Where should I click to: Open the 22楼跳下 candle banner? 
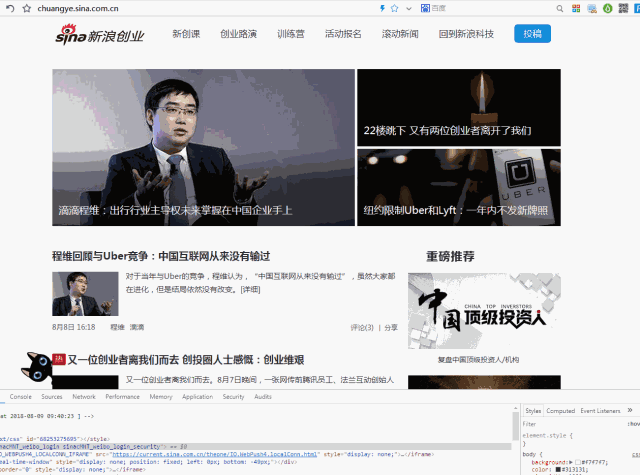tap(459, 107)
